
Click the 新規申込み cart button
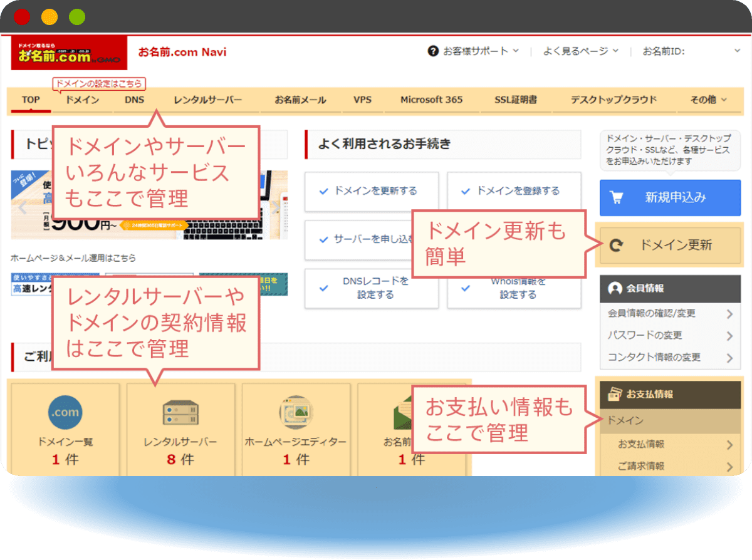[x=670, y=198]
